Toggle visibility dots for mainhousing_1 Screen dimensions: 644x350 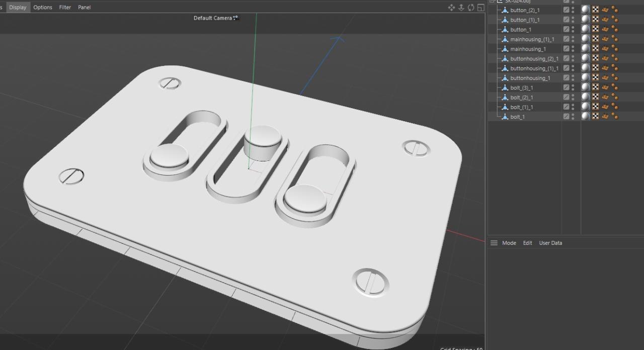coord(573,48)
